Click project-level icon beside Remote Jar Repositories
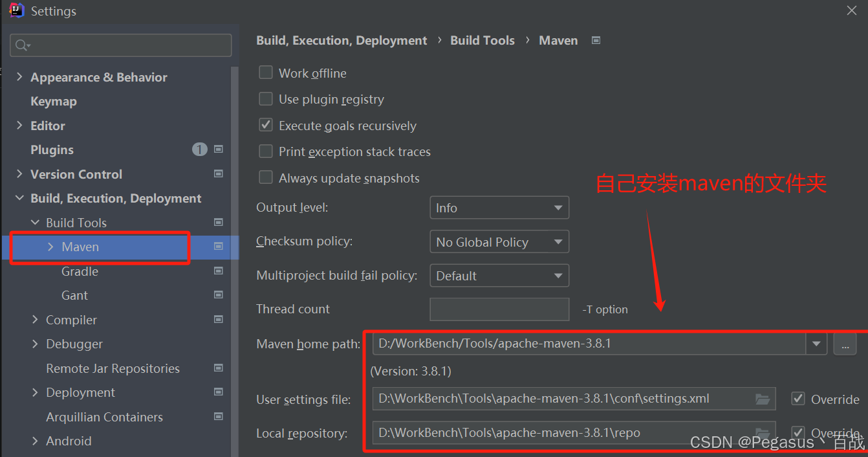 click(x=219, y=368)
